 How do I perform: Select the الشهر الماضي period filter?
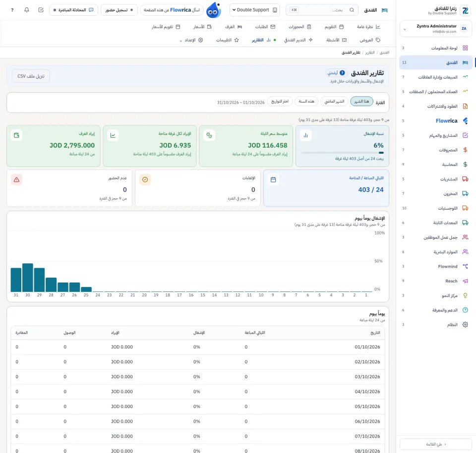[x=334, y=101]
